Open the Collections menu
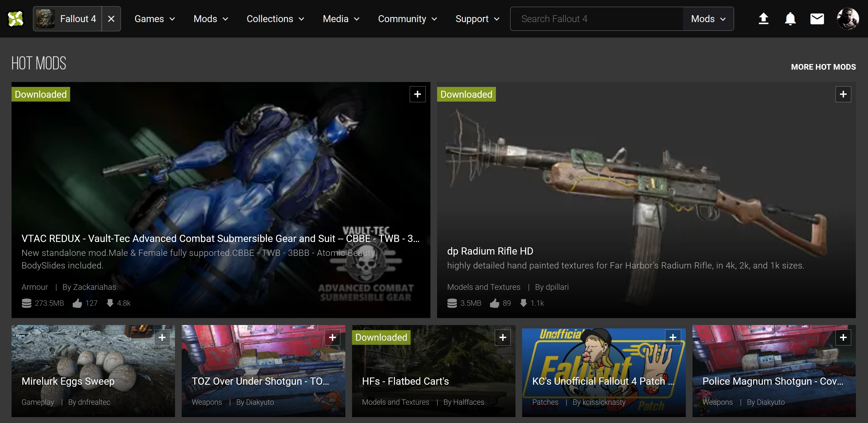 point(275,19)
